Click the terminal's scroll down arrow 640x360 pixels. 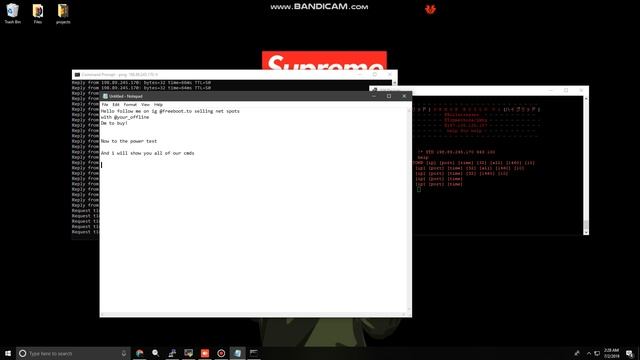pos(586,232)
